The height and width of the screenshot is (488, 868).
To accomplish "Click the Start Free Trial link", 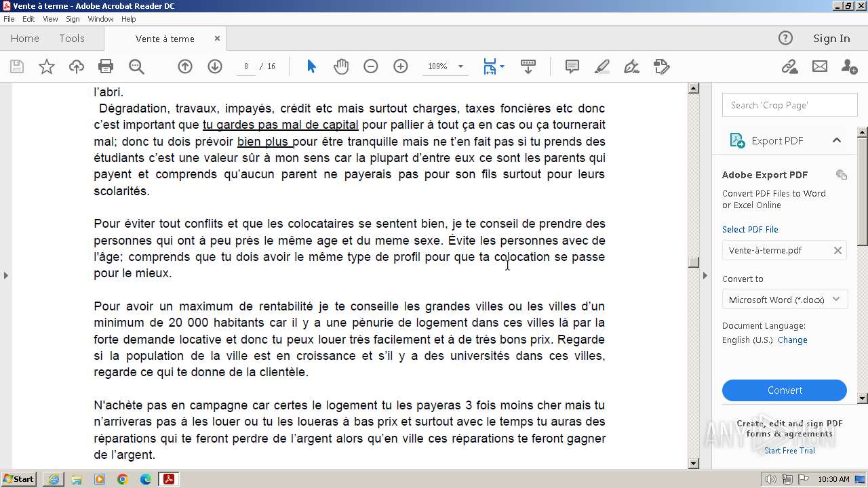I will coord(789,451).
